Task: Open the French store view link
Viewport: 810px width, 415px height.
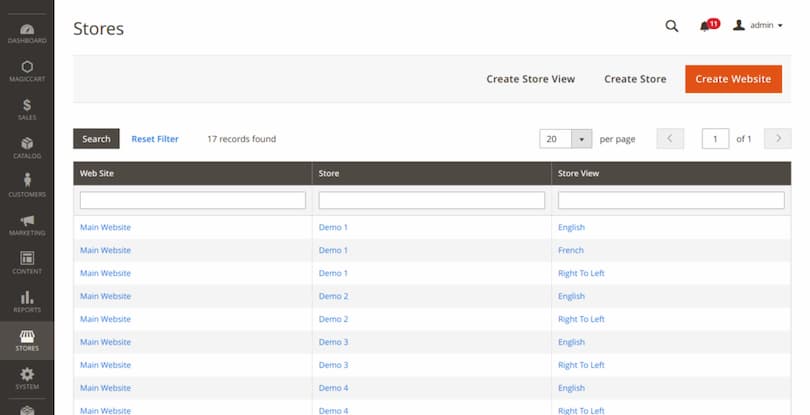Action: pyautogui.click(x=571, y=250)
